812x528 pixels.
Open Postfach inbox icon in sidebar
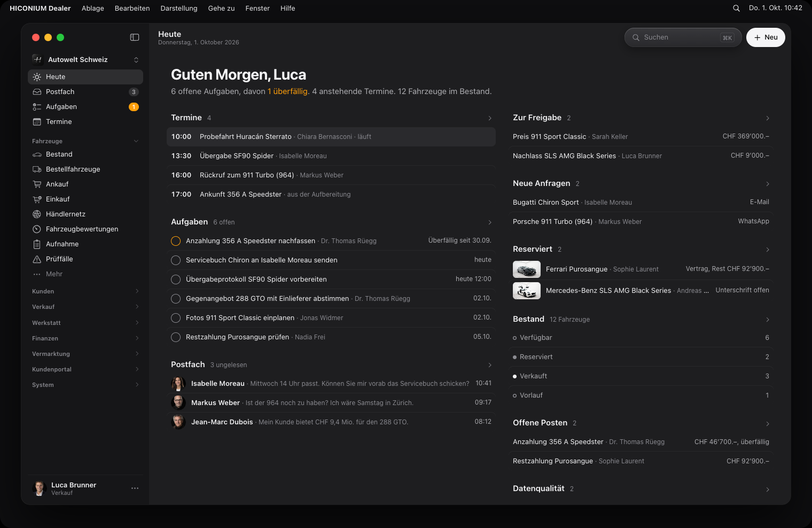[x=37, y=92]
